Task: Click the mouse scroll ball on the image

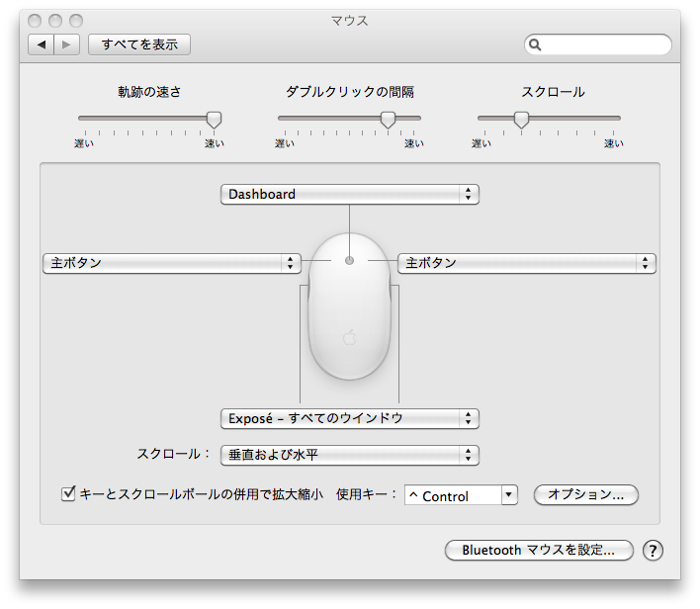Action: [x=349, y=261]
